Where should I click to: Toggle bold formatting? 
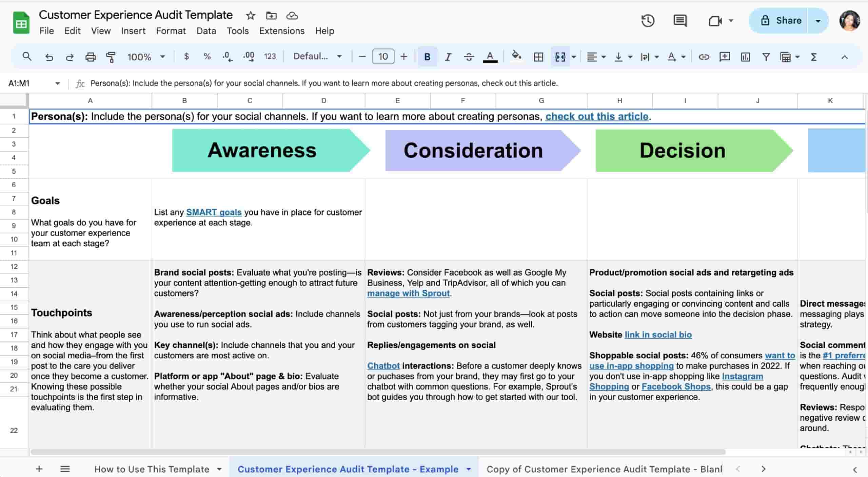coord(427,57)
